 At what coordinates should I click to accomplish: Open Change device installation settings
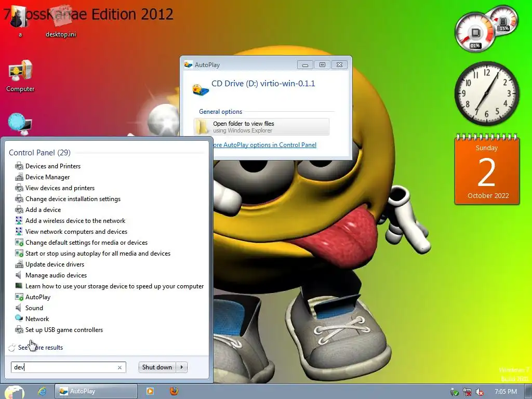[x=68, y=198]
